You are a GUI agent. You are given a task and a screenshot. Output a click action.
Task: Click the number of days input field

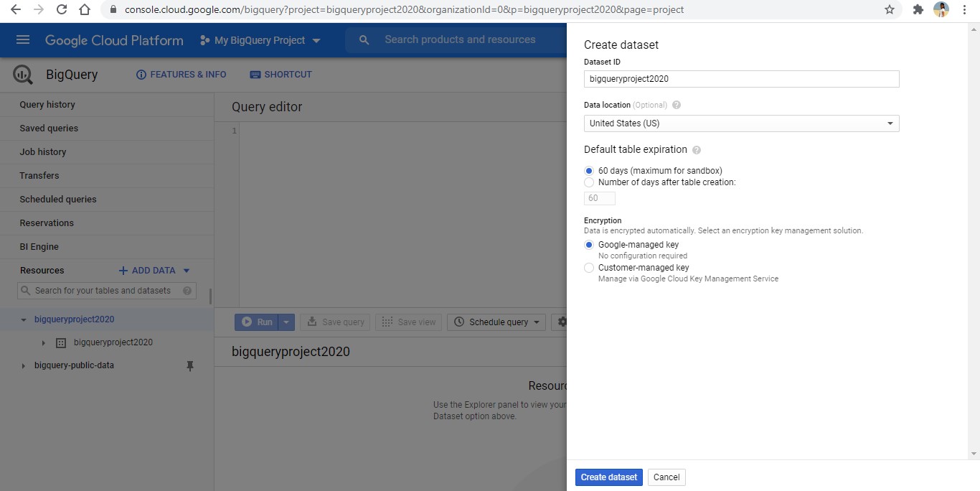(600, 198)
